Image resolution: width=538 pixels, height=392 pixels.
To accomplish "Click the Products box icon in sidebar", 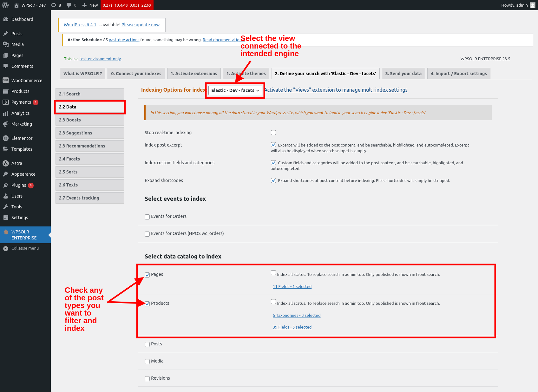I will [x=6, y=91].
